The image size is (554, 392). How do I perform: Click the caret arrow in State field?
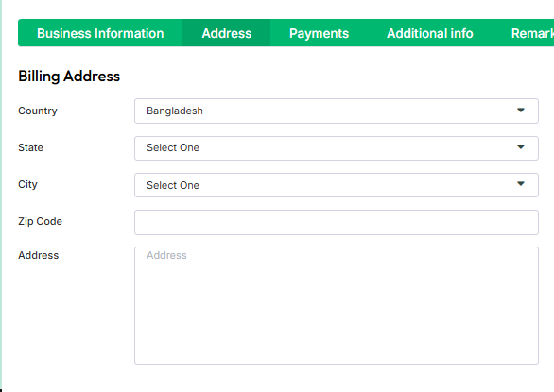pos(520,147)
